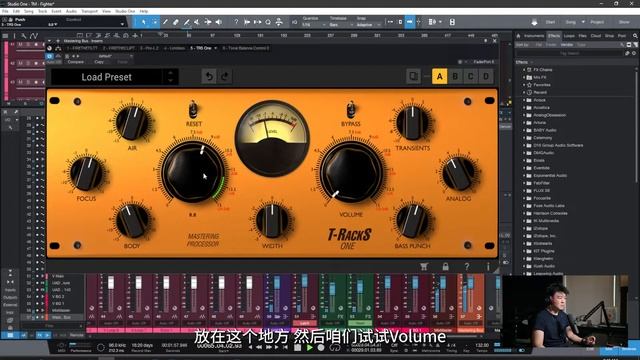This screenshot has width=640, height=360.
Task: Toggle the Autoscroll button in toolbar
Action: pyautogui.click(x=410, y=22)
